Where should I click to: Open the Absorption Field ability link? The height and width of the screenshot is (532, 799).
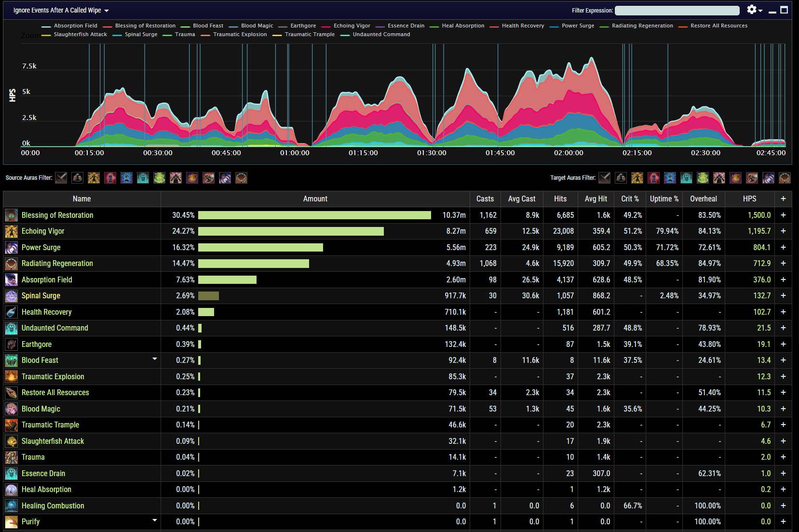click(x=47, y=280)
